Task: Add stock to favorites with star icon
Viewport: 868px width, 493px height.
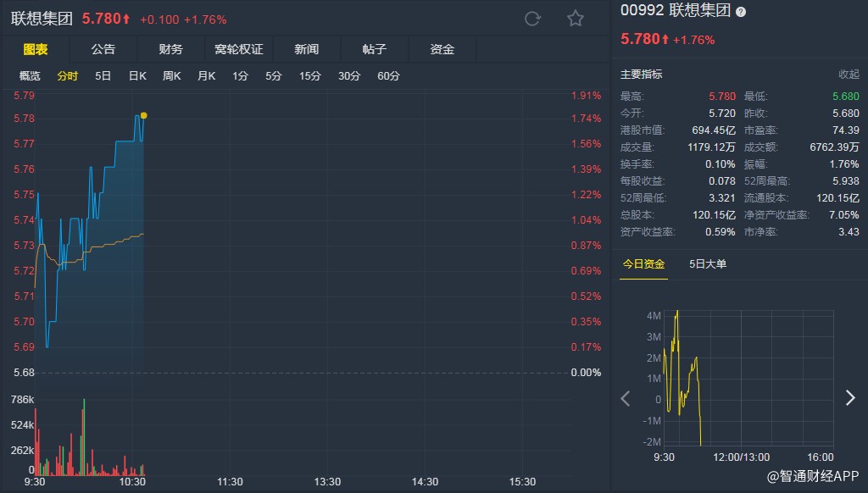Action: [576, 19]
